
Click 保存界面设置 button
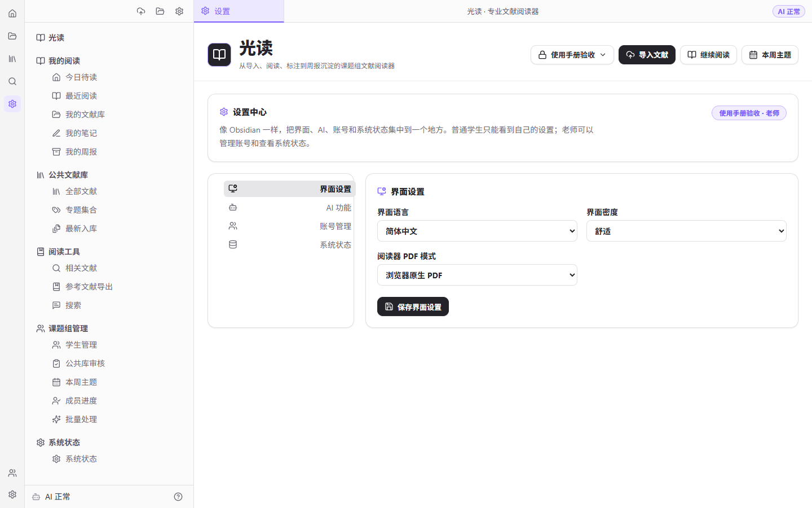[413, 306]
